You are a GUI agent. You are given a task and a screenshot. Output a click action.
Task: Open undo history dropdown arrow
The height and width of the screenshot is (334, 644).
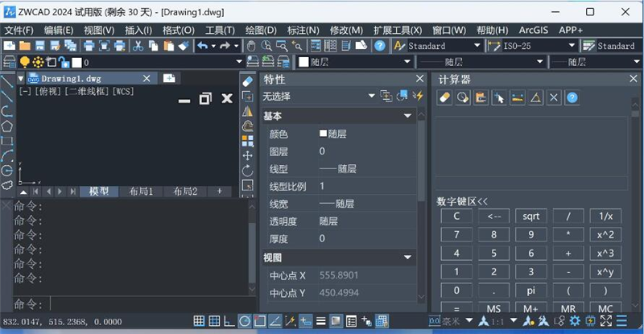tap(213, 46)
